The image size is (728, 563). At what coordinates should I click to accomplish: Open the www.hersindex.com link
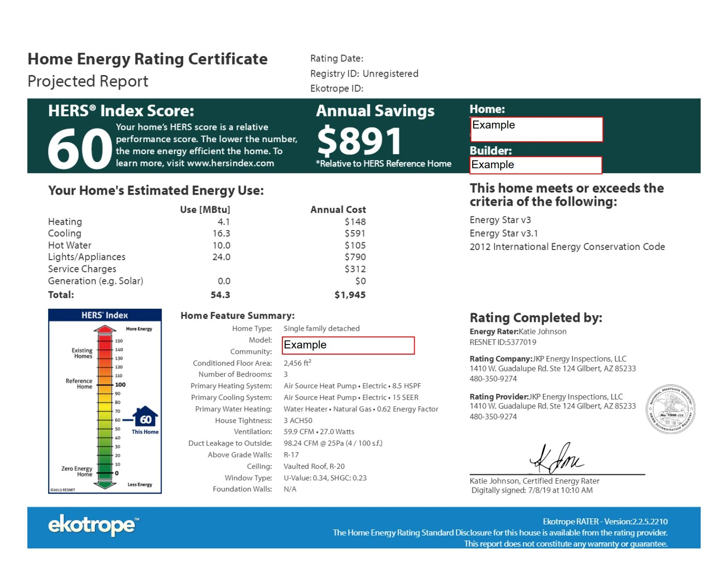pos(230,163)
